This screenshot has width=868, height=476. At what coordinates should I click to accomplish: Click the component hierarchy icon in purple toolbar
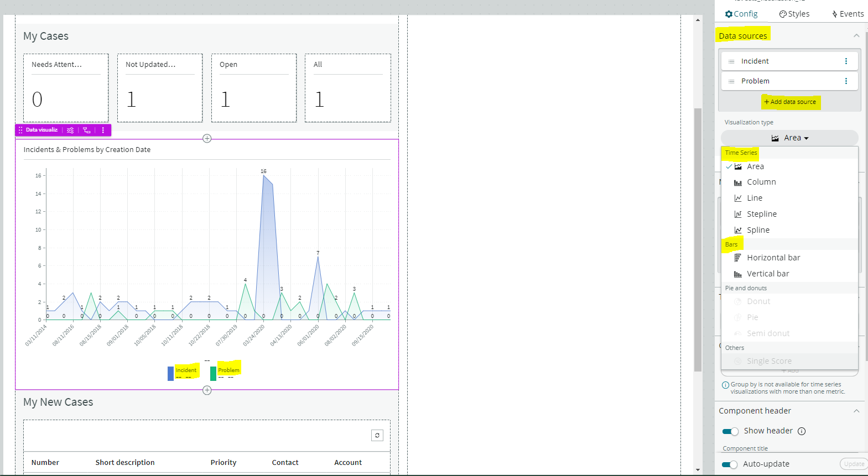[87, 130]
